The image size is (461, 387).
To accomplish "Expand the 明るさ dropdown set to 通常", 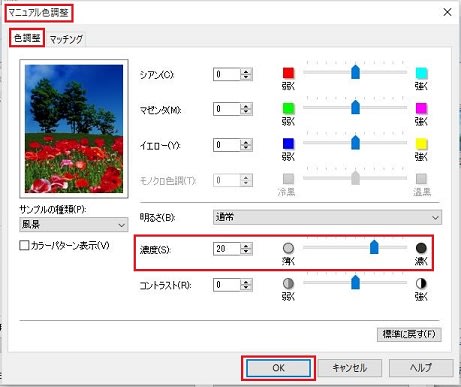I will (327, 217).
